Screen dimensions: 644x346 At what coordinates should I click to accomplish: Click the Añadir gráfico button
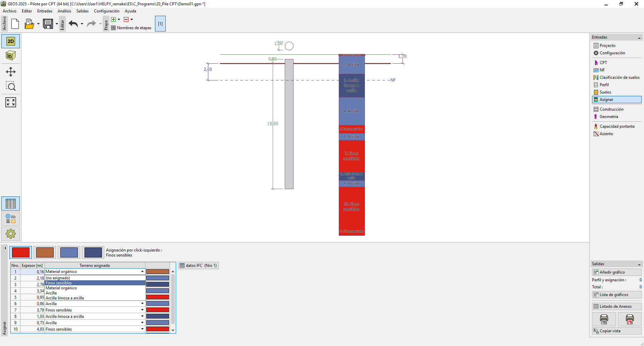616,272
